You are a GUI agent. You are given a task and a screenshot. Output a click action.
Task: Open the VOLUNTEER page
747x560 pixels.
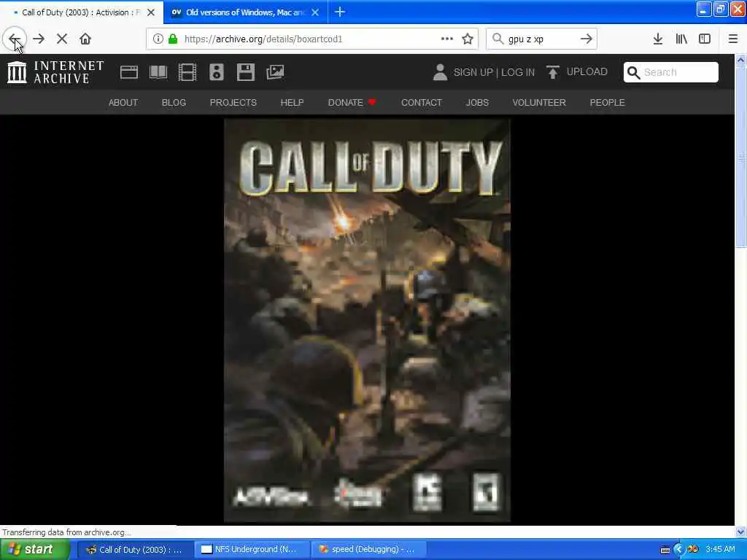tap(539, 102)
